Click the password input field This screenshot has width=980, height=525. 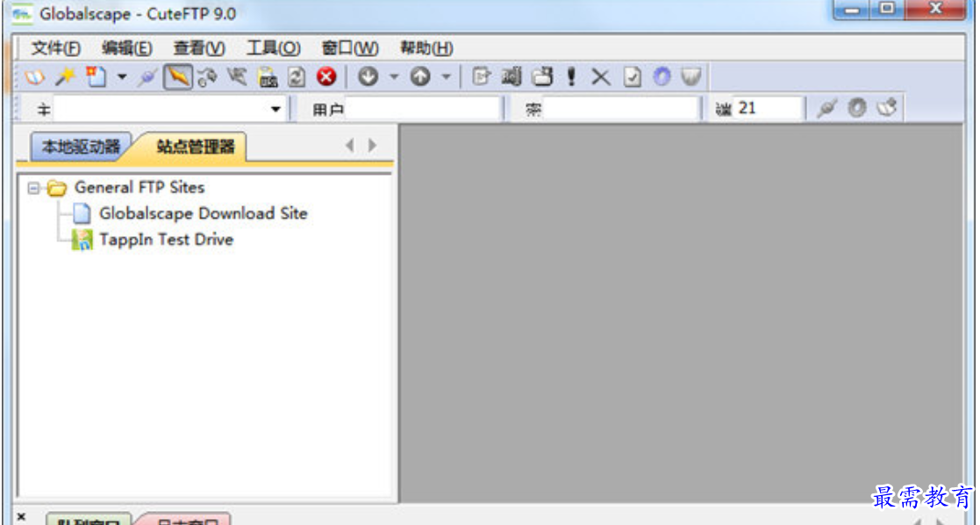[620, 109]
